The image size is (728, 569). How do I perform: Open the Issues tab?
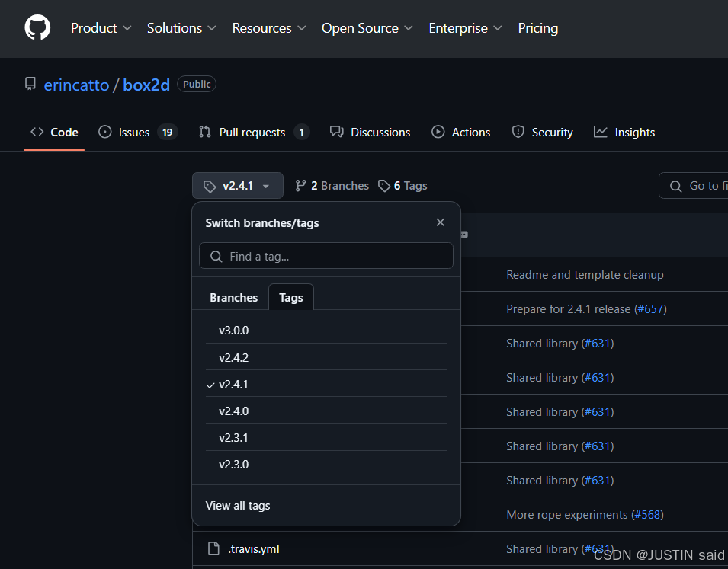[138, 133]
